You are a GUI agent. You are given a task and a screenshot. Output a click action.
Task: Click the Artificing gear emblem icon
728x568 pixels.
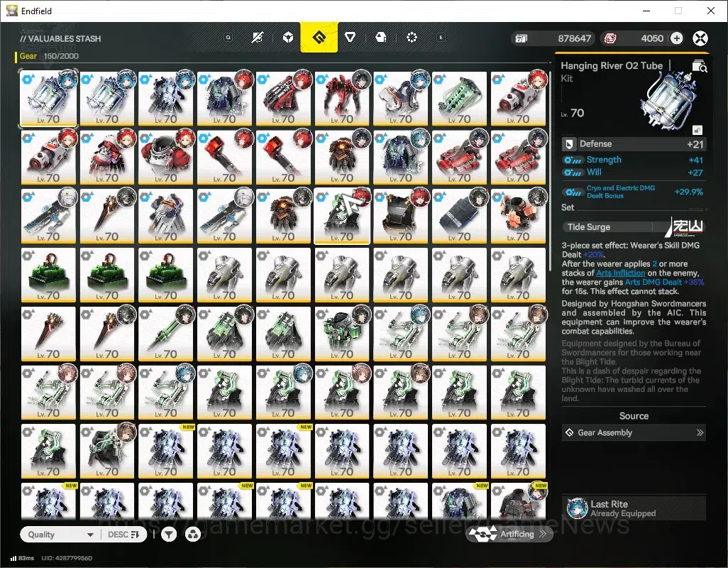tap(482, 534)
